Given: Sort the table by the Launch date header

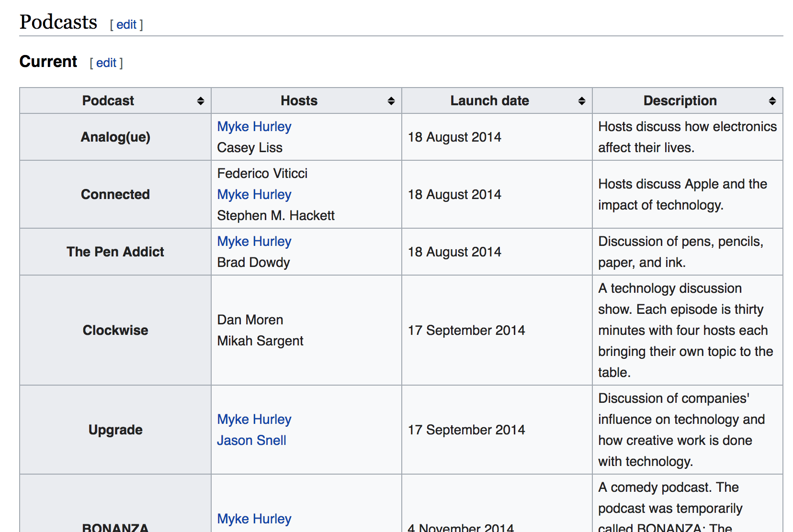Looking at the screenshot, I should [x=489, y=100].
